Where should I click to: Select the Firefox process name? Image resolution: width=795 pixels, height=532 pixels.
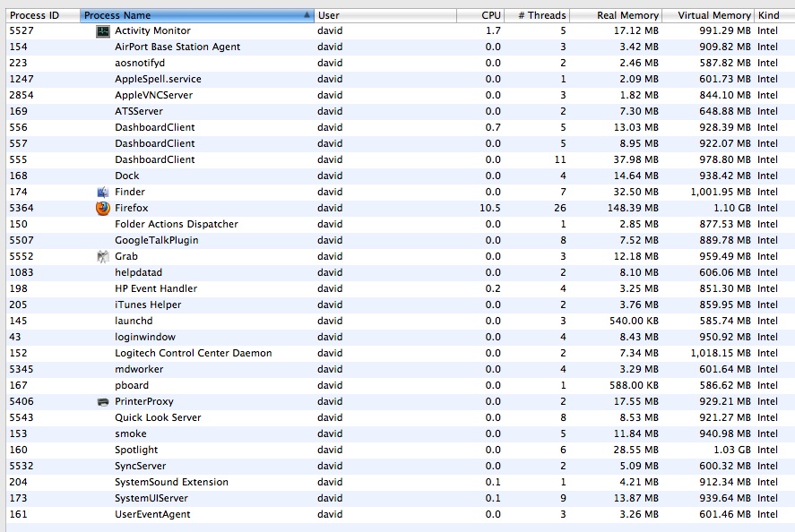pos(132,209)
